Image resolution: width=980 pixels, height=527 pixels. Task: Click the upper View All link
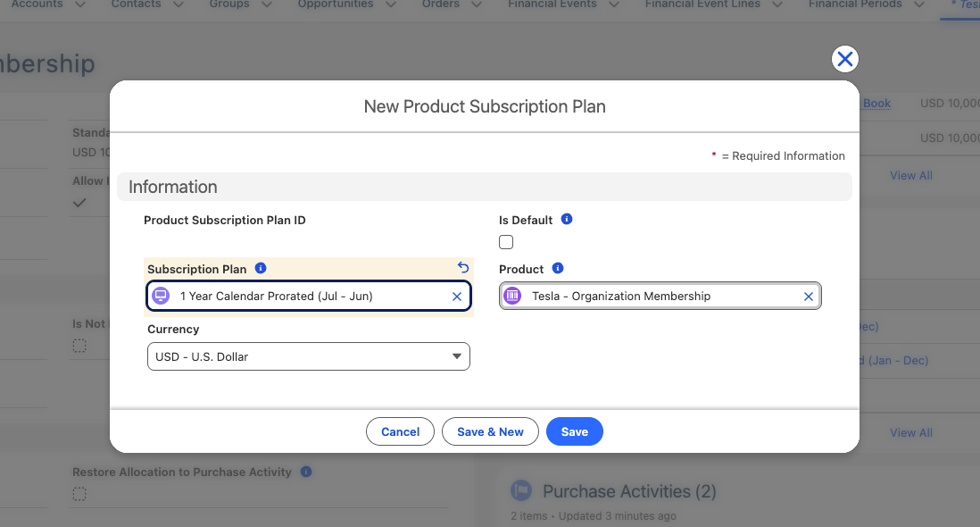[910, 176]
